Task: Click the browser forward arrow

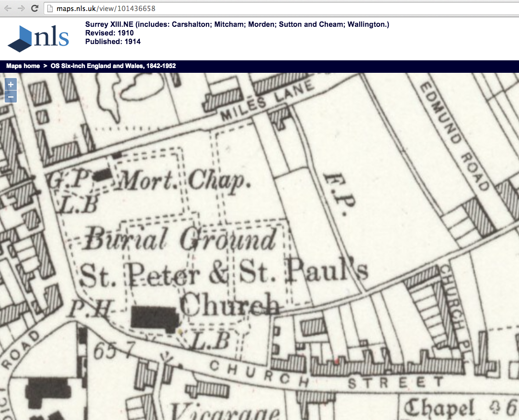Action: pos(21,8)
